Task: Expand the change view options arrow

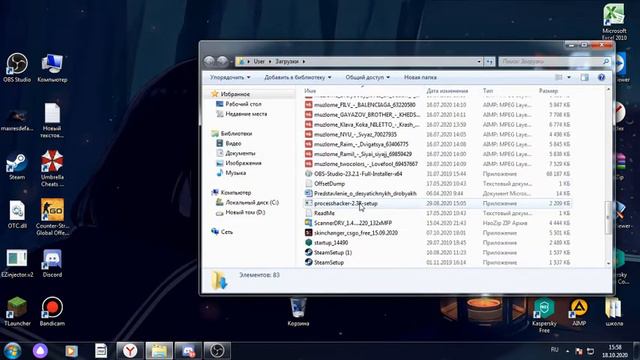Action: click(569, 78)
